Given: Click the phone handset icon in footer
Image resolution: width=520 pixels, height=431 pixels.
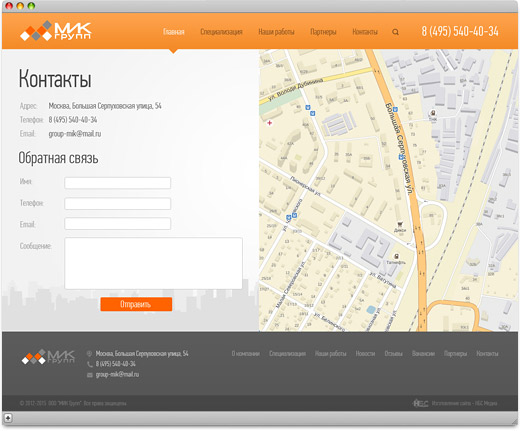Looking at the screenshot, I should (x=90, y=364).
